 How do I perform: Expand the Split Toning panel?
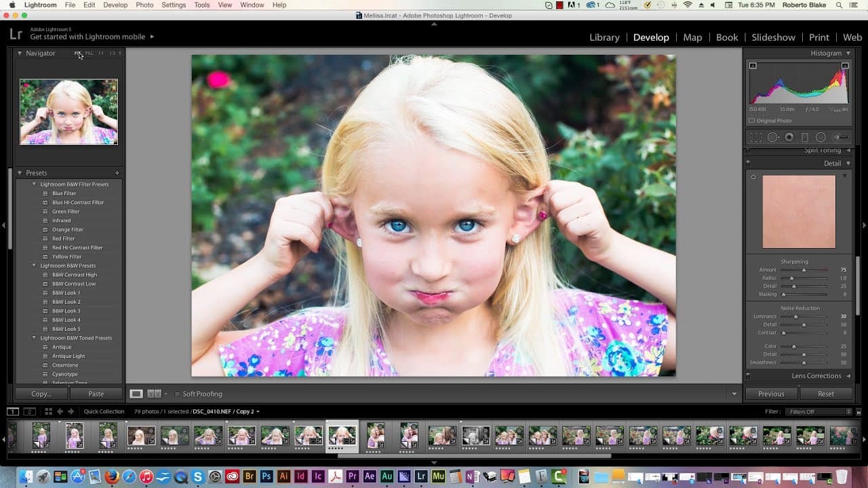848,150
